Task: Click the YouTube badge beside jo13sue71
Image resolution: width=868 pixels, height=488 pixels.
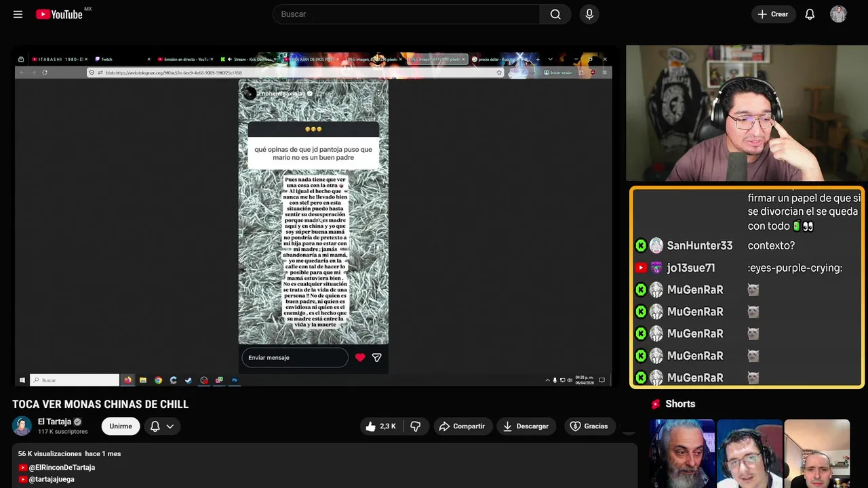Action: pos(641,268)
